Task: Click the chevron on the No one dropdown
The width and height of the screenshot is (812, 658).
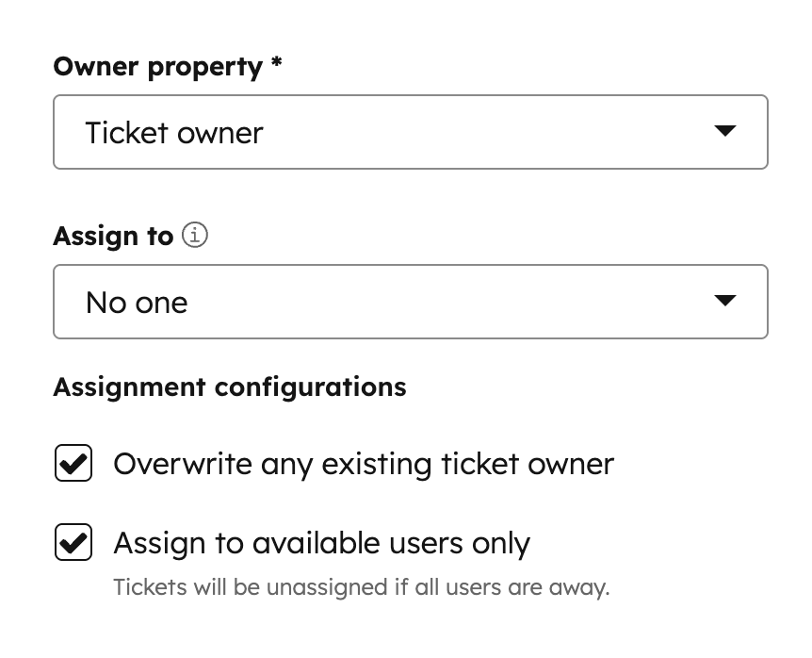Action: (x=724, y=302)
